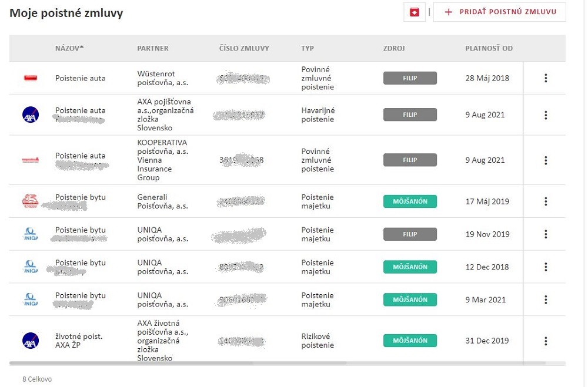Open three-dot menu for row dated 9 Mar 2021
Viewport: 588px width, 387px height.
(546, 299)
